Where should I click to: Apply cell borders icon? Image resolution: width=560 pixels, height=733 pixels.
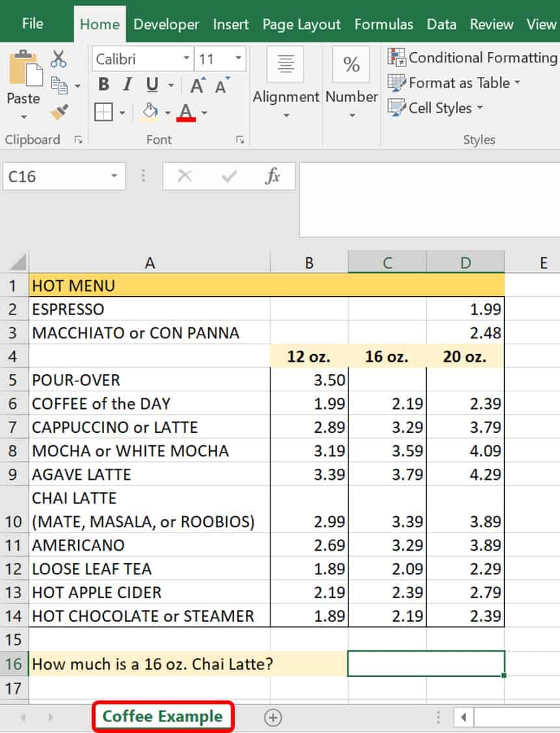(103, 112)
